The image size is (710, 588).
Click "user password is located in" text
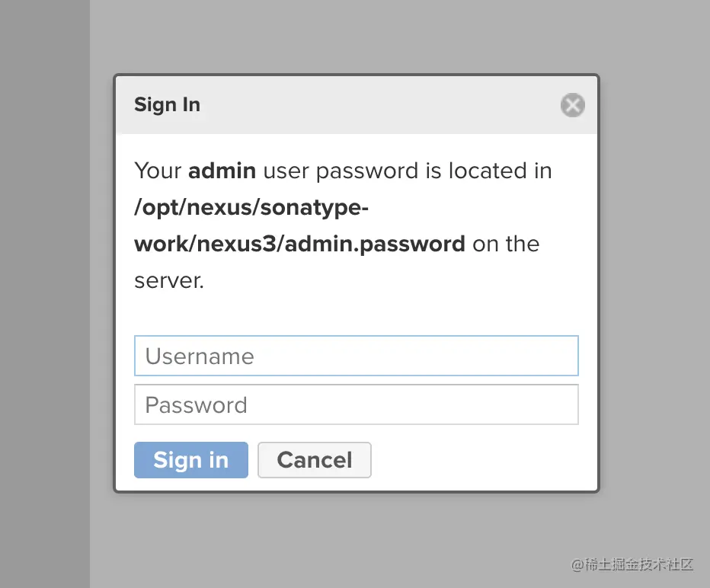click(x=407, y=171)
